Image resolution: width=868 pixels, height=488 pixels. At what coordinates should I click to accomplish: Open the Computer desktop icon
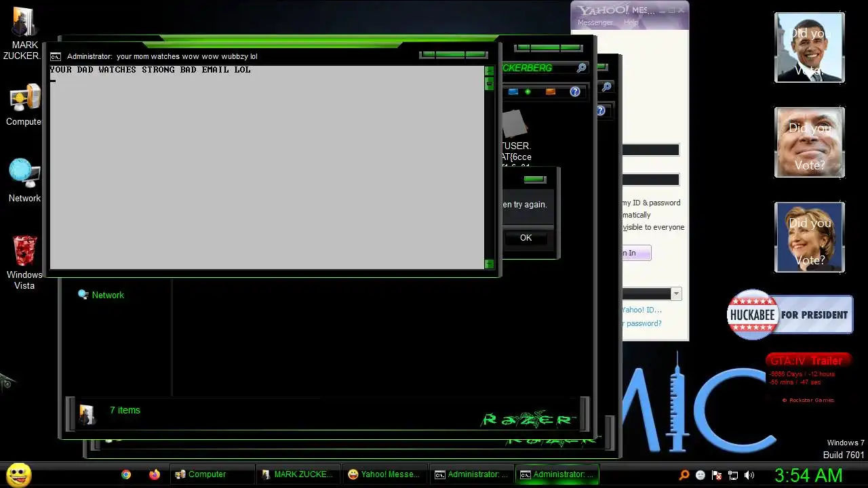point(24,104)
